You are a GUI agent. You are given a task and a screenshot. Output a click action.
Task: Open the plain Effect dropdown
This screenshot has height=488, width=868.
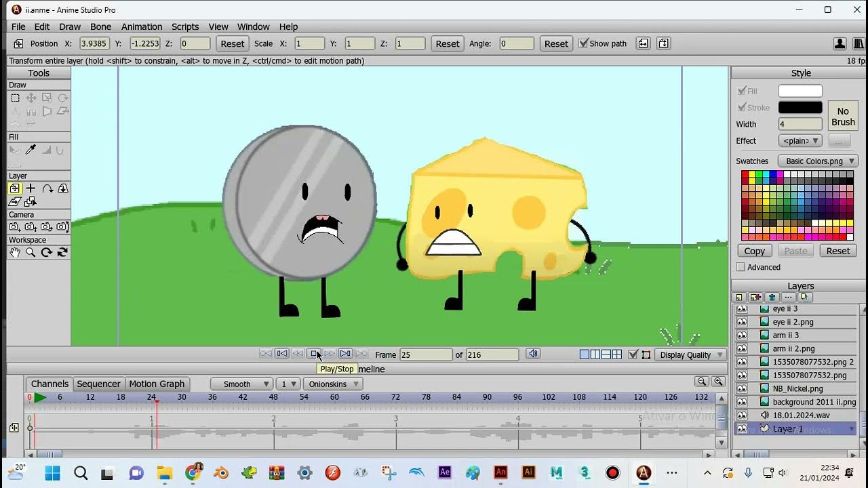(801, 141)
